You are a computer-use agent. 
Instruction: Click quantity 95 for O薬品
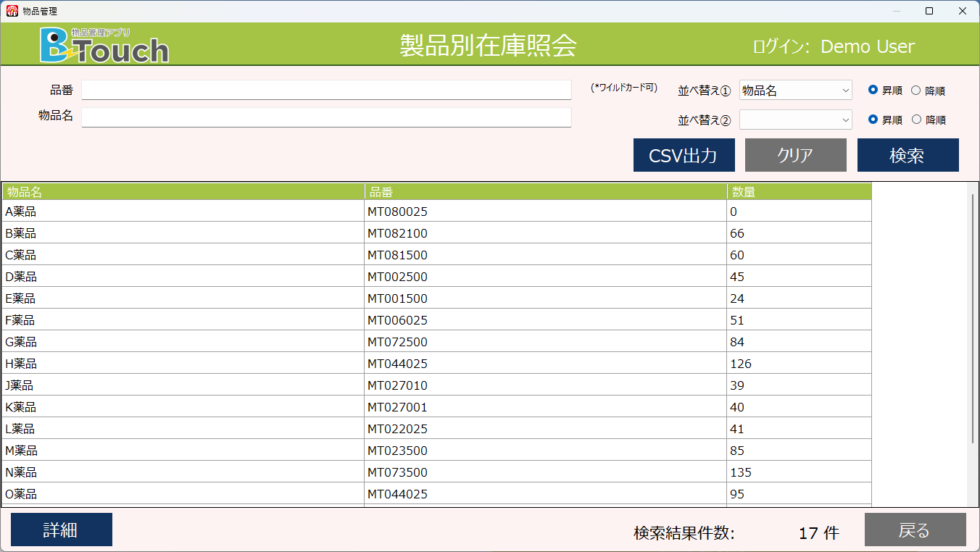(737, 494)
